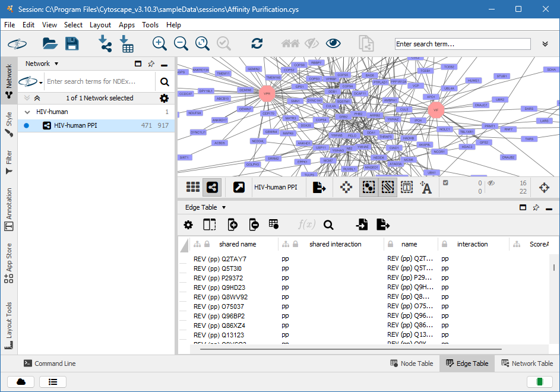Image resolution: width=560 pixels, height=392 pixels.
Task: Open Command Line panel
Action: coord(50,363)
